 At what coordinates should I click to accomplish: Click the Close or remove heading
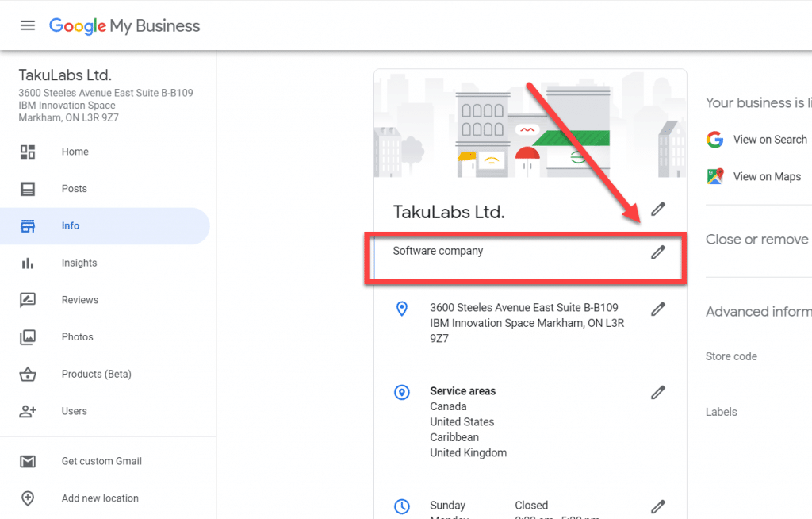pyautogui.click(x=757, y=240)
